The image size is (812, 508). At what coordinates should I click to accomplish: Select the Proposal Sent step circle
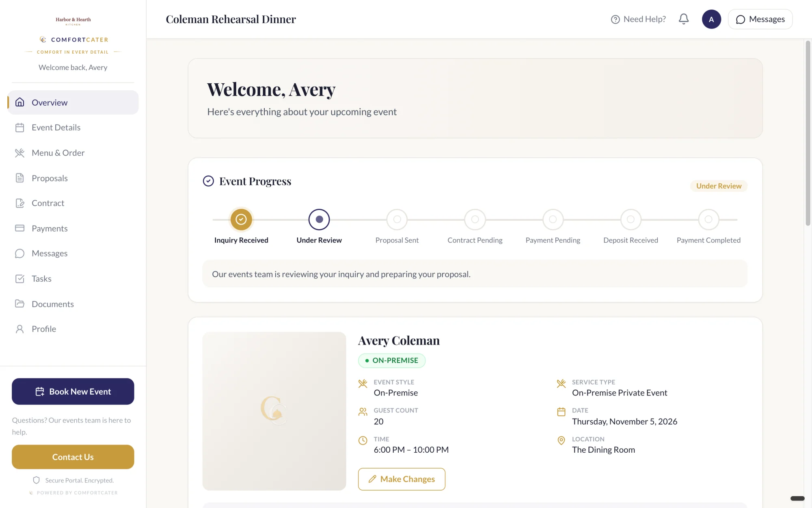point(397,219)
